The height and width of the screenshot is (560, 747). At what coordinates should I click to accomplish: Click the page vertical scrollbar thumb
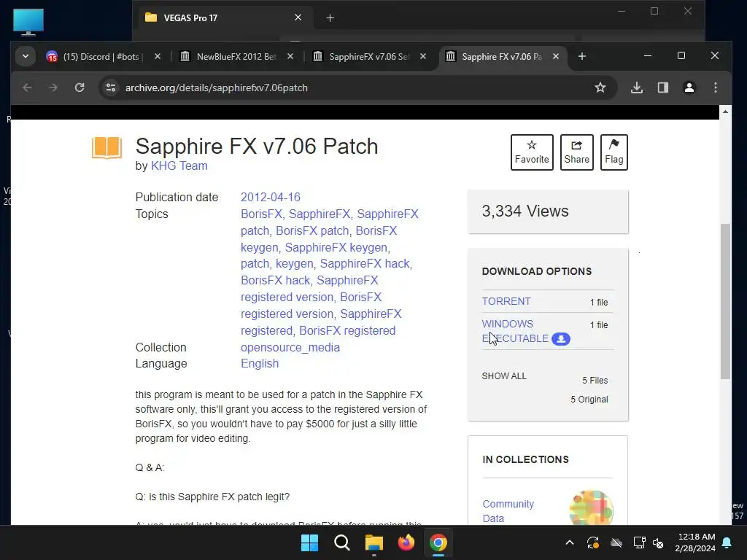pyautogui.click(x=725, y=301)
